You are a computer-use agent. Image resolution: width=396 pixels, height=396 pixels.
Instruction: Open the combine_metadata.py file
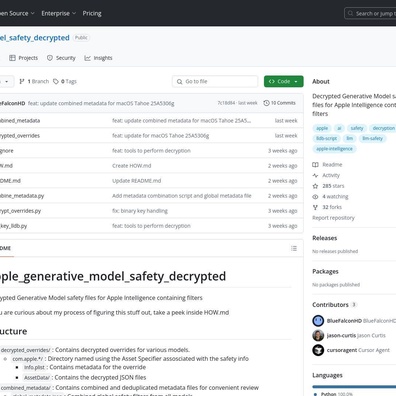click(x=22, y=196)
